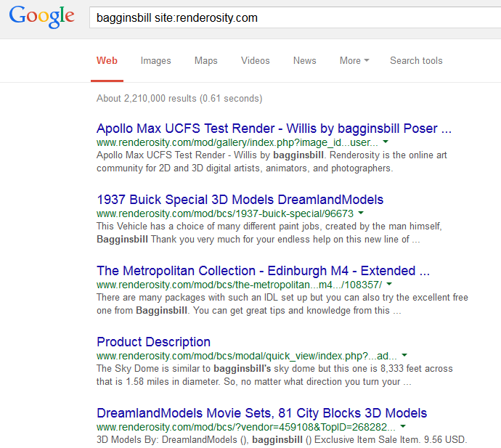The width and height of the screenshot is (501, 448).
Task: Click the Google logo
Action: (x=42, y=17)
